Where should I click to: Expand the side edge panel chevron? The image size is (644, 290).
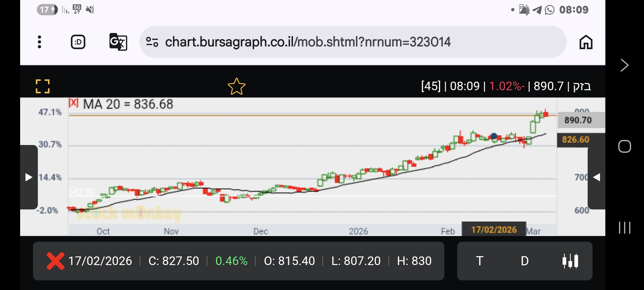pos(624,65)
